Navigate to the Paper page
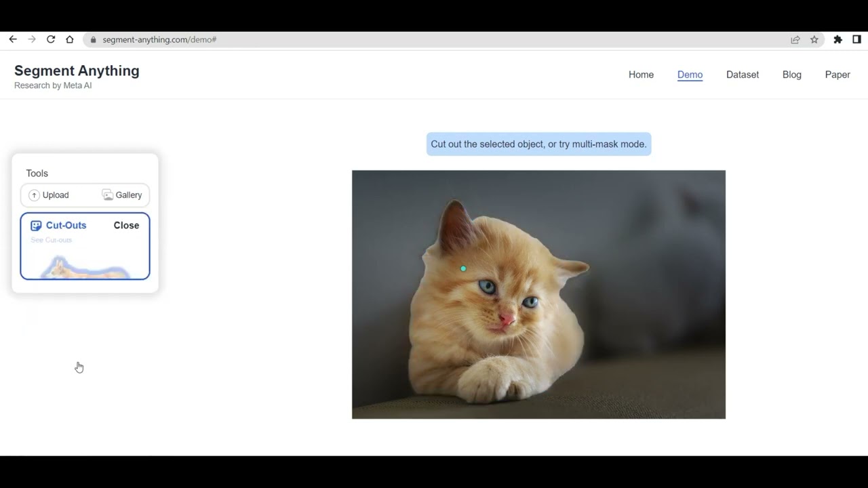Image resolution: width=868 pixels, height=488 pixels. (837, 75)
